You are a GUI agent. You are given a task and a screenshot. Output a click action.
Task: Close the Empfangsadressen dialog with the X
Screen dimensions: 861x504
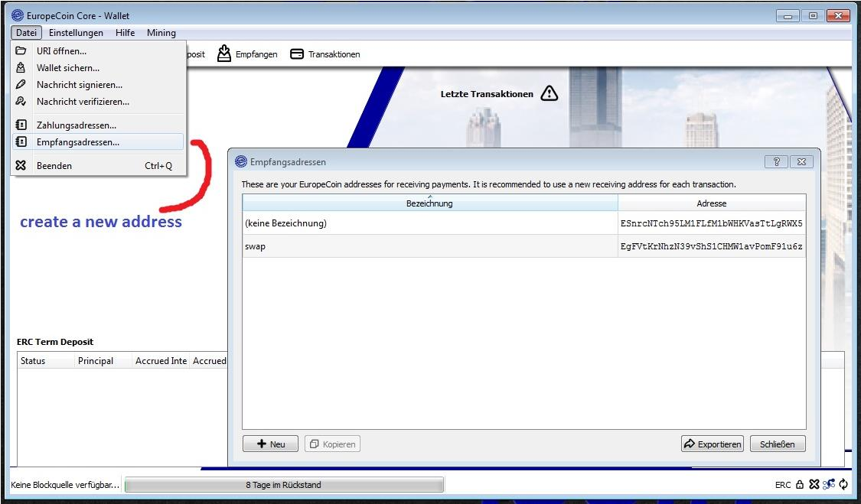[x=802, y=161]
